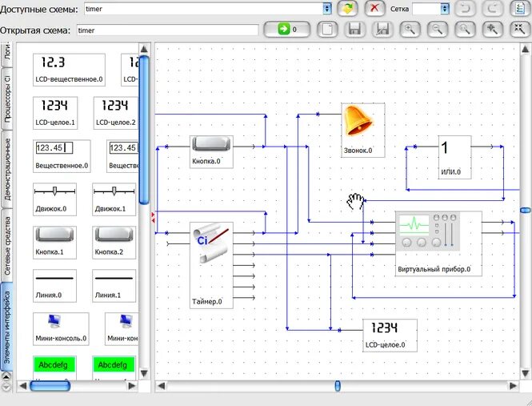Open the Доступные схемы dropdown
532x406 pixels.
327,9
